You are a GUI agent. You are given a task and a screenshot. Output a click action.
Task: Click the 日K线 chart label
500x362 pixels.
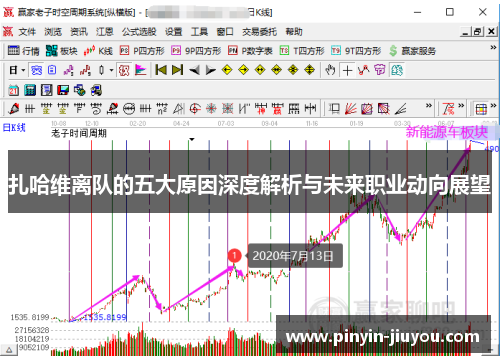[14, 127]
